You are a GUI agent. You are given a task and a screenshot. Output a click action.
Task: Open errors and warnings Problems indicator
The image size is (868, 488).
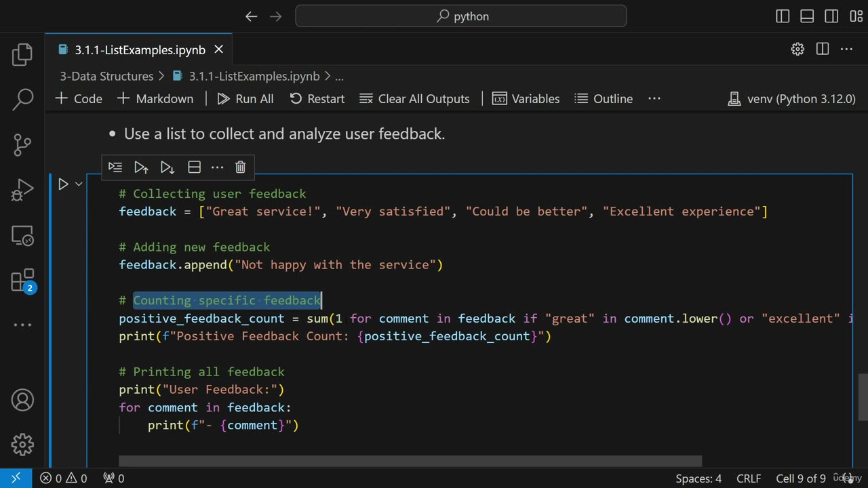point(63,479)
